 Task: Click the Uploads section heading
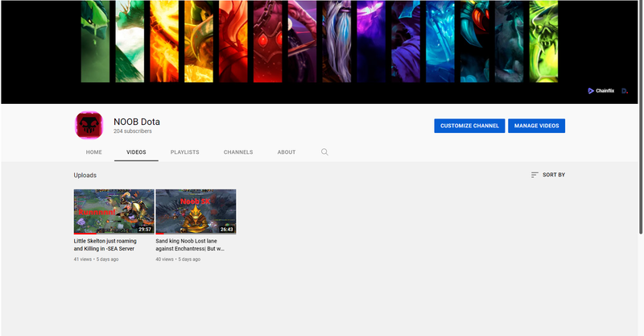tap(85, 175)
